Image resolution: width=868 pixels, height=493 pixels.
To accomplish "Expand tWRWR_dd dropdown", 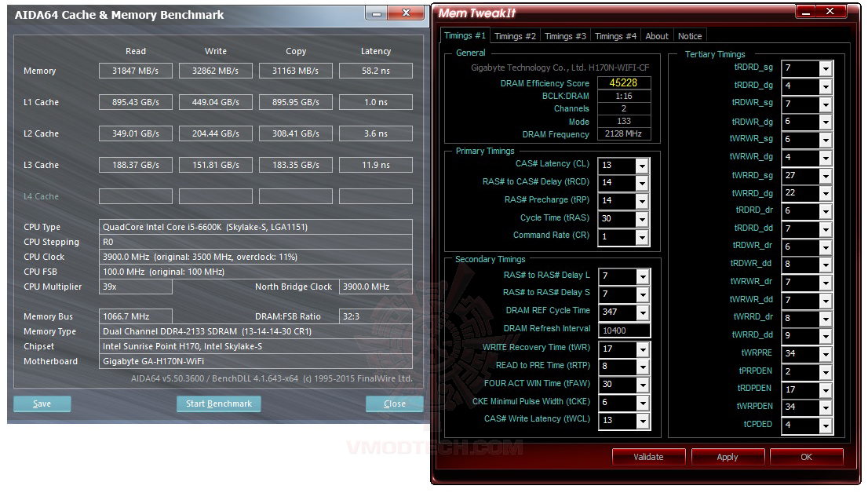I will click(826, 301).
